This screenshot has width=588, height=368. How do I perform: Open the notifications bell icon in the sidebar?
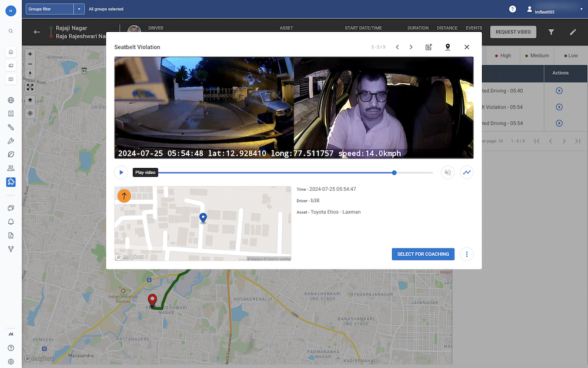(x=11, y=221)
